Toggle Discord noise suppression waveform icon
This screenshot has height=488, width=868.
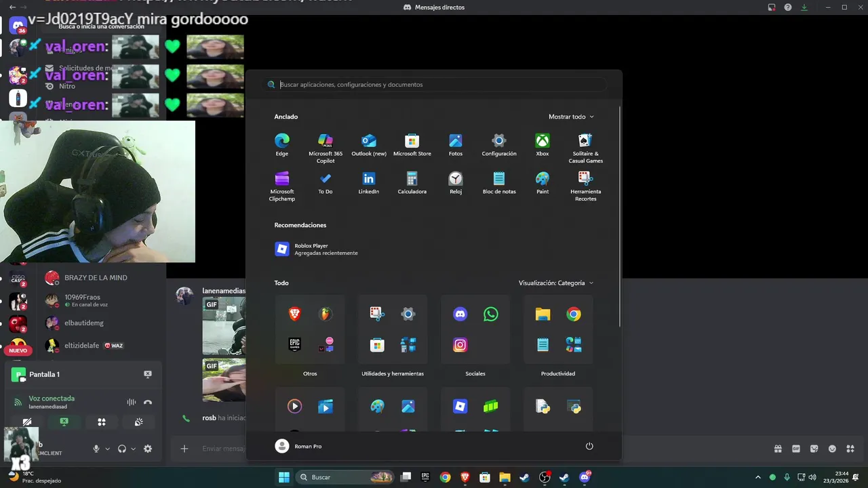(132, 402)
